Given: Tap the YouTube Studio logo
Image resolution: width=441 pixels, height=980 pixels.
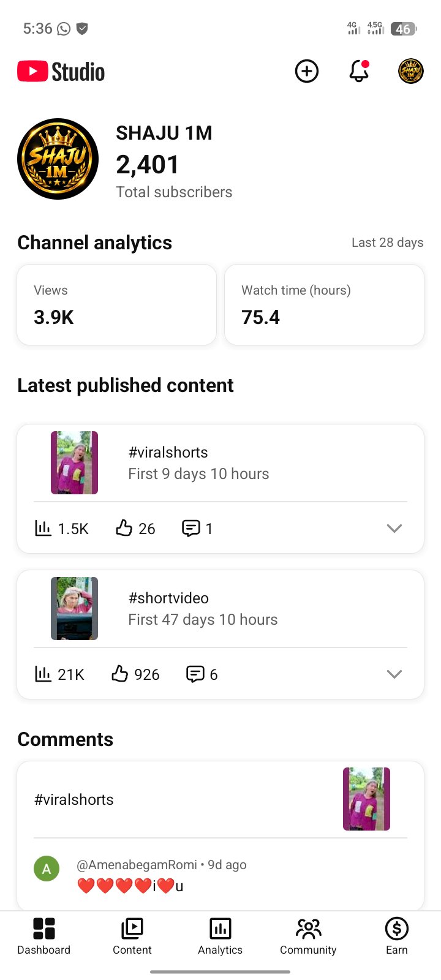Looking at the screenshot, I should click(x=61, y=72).
